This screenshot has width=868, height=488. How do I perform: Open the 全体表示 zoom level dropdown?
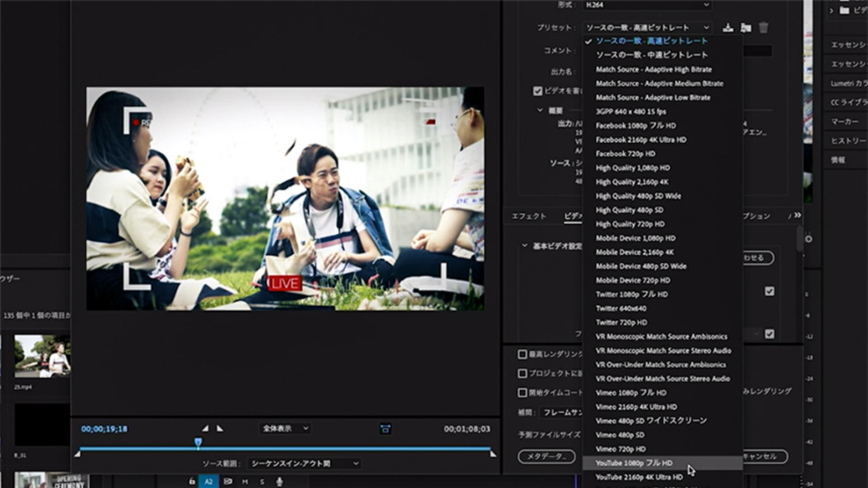pyautogui.click(x=286, y=428)
